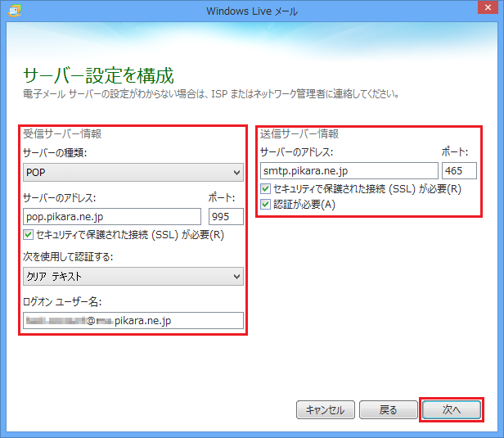This screenshot has height=438, width=504.
Task: Click the 次を使用して認証する: label
Action: pos(68,256)
